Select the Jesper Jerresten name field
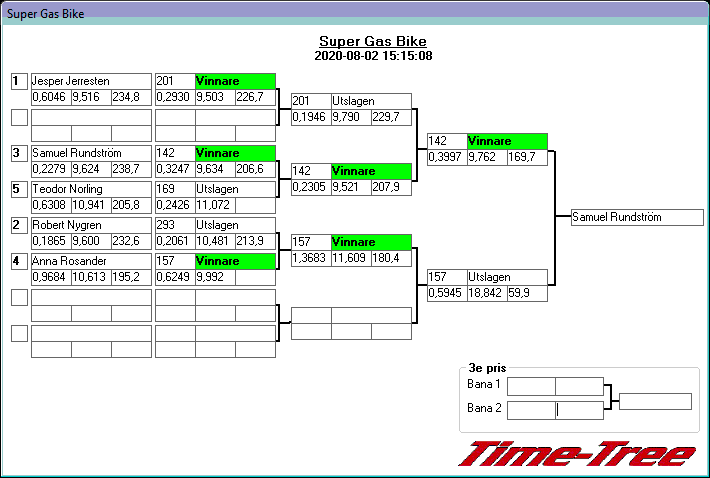710x478 pixels. (91, 81)
